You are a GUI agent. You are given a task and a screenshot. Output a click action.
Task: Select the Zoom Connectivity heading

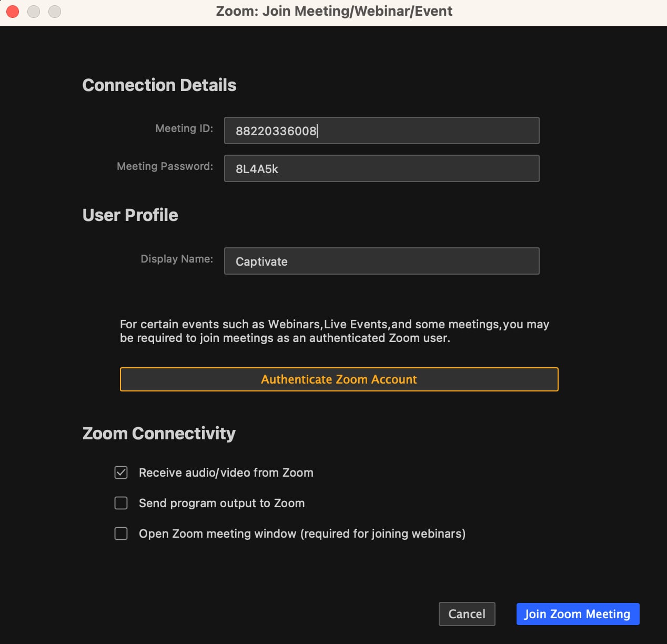tap(159, 434)
